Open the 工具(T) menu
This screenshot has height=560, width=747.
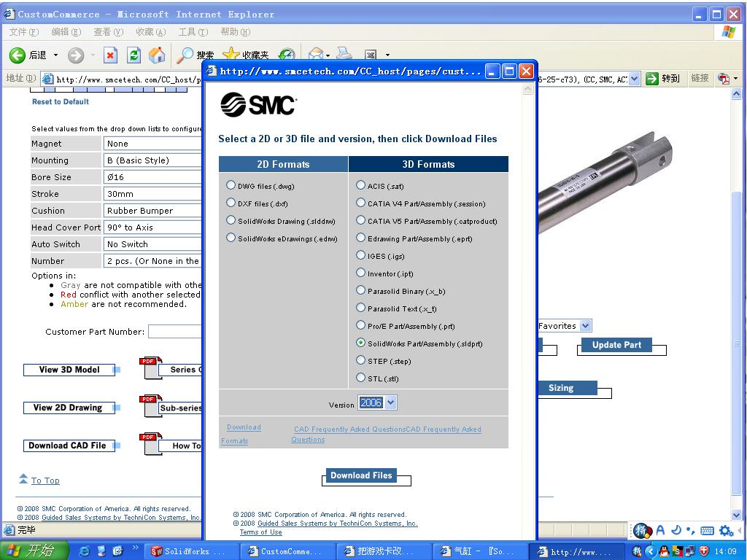(x=193, y=32)
